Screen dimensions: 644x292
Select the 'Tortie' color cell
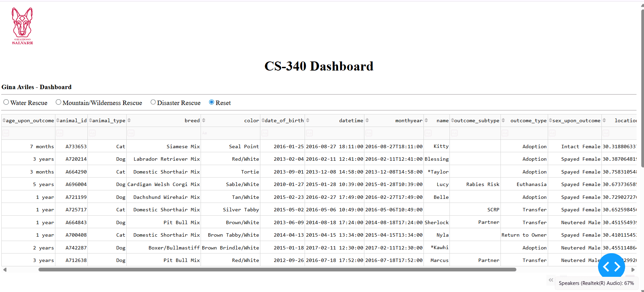(x=231, y=172)
